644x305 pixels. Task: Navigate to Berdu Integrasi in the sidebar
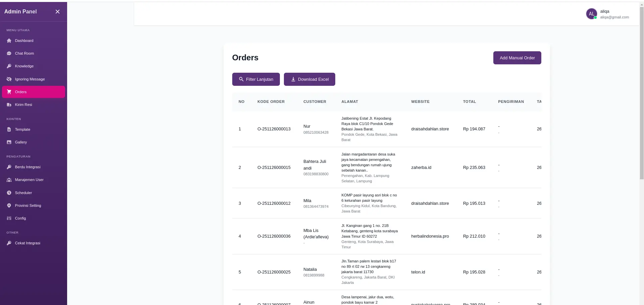28,167
